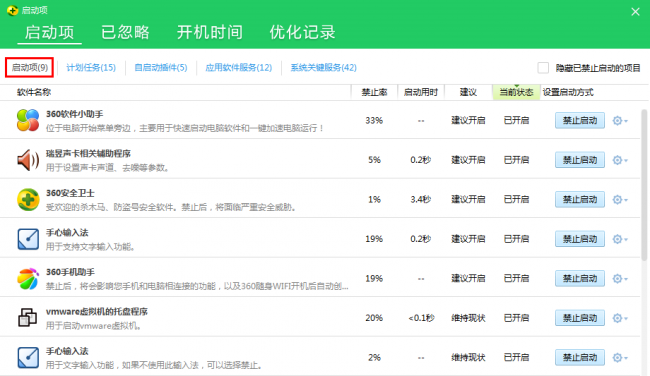The height and width of the screenshot is (376, 650).
Task: Disable startup for 360手机助手
Action: pyautogui.click(x=580, y=279)
